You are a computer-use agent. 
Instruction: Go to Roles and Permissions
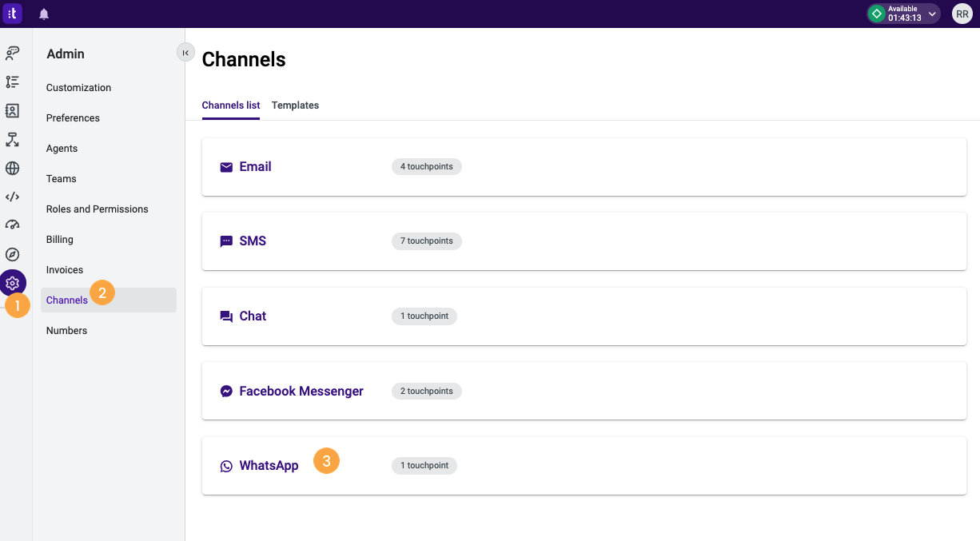coord(98,209)
